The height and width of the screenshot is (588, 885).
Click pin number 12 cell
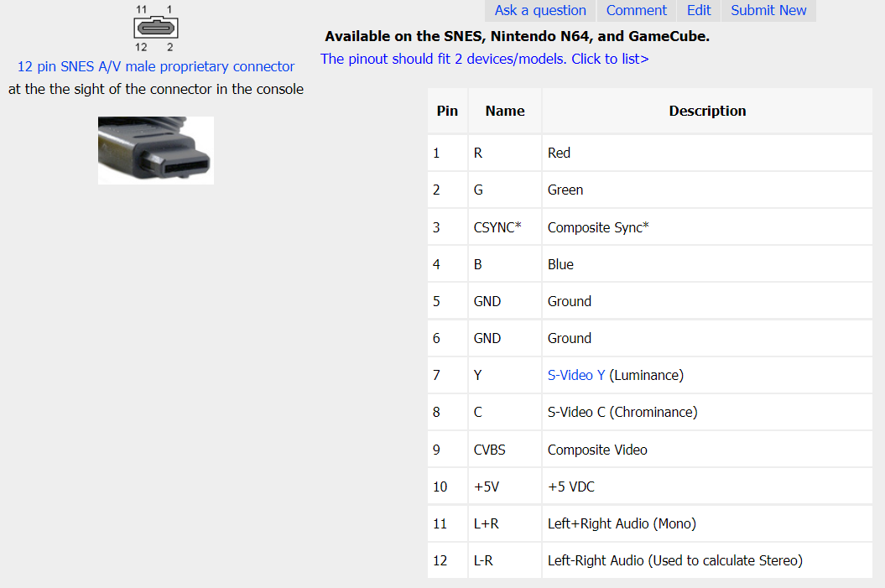447,560
